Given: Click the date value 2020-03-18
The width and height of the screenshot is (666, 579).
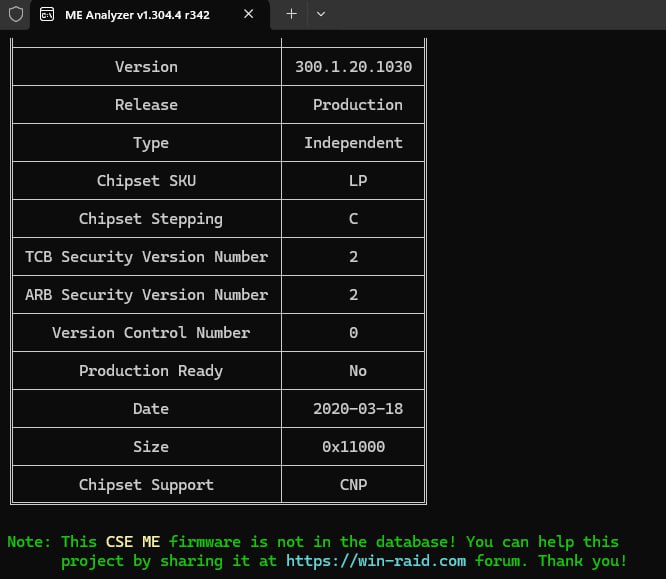Looking at the screenshot, I should (x=358, y=409).
